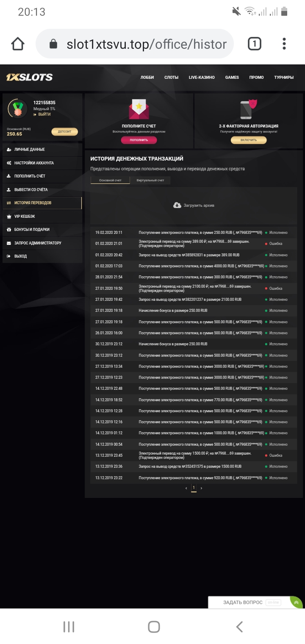Click withdrawal request №382201237 row
This screenshot has width=305, height=644.
point(194,300)
